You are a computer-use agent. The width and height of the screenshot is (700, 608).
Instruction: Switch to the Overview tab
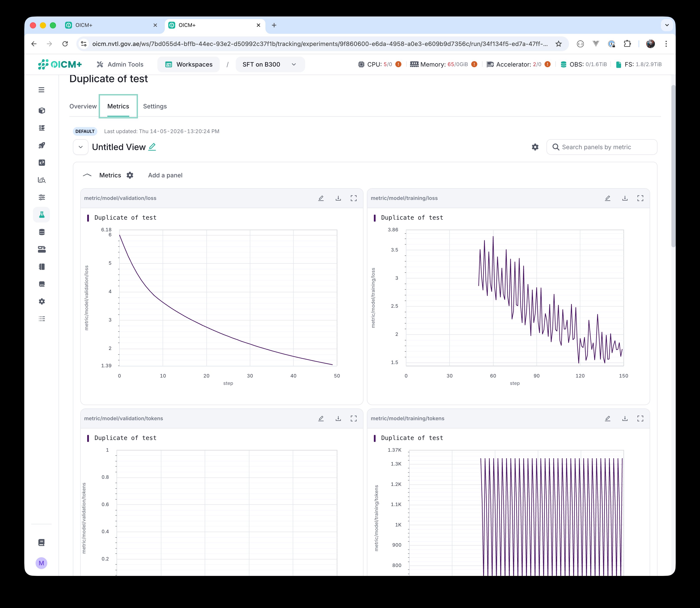[83, 106]
